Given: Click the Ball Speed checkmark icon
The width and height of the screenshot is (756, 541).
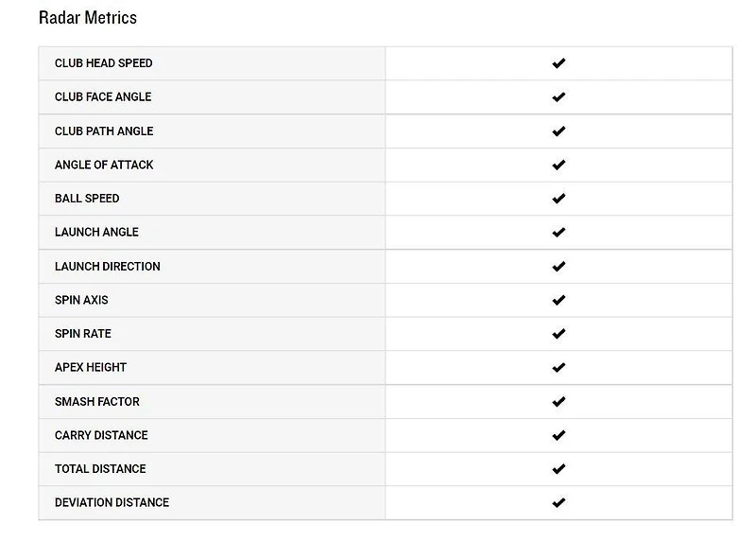Looking at the screenshot, I should point(558,199).
